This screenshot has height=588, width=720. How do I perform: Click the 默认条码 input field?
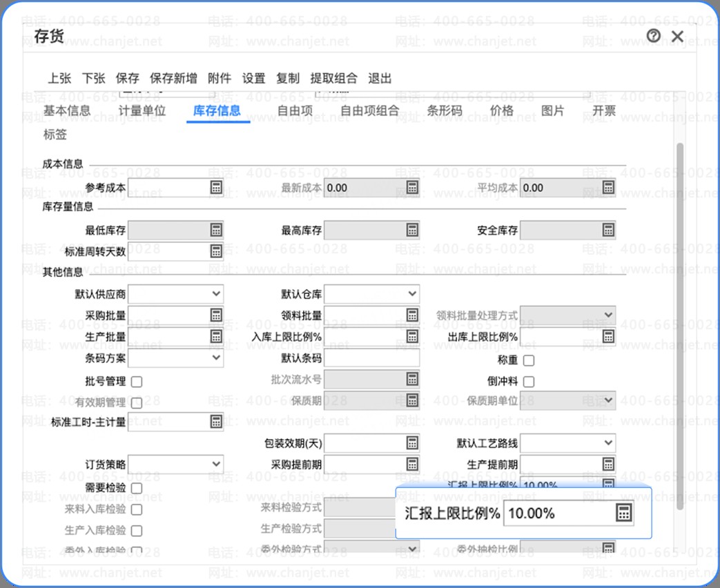371,357
